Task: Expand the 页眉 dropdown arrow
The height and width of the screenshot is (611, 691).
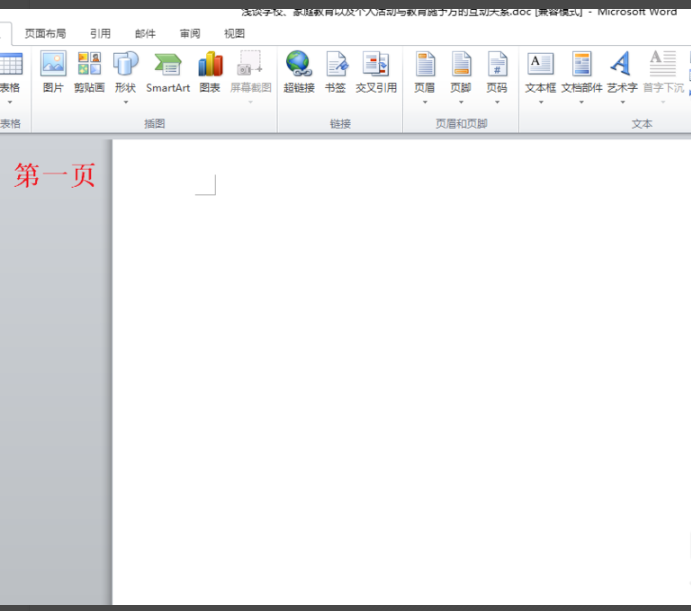Action: (x=425, y=102)
